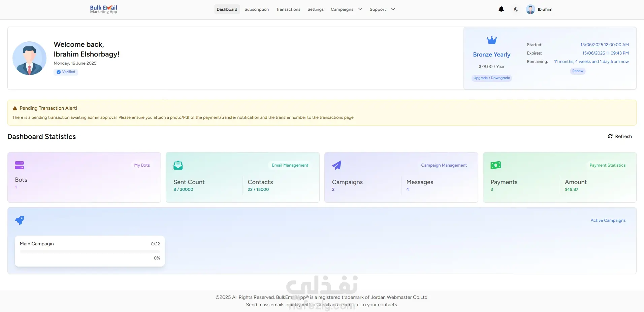Click the Bronze Yearly crown icon

pos(492,40)
